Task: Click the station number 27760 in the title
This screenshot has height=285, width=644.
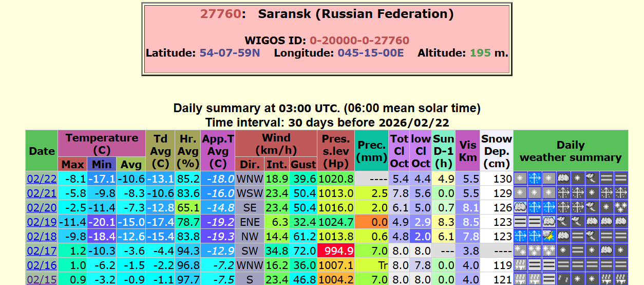Action: click(220, 14)
